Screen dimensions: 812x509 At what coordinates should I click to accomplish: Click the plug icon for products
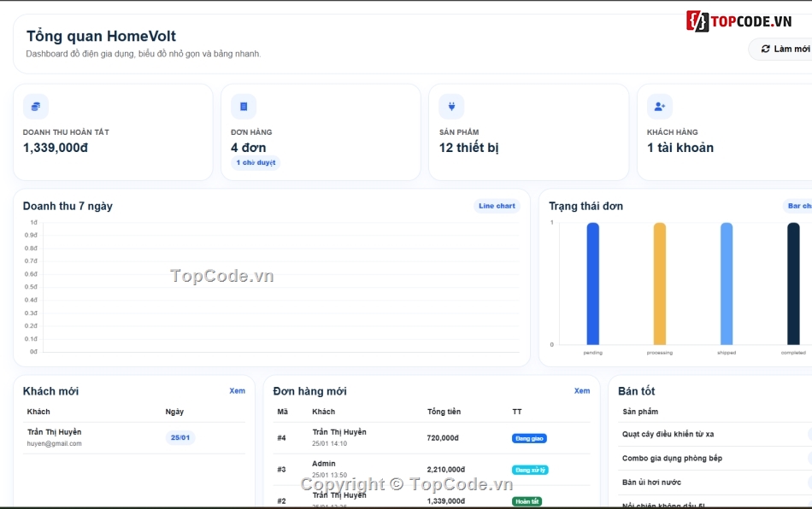click(451, 107)
